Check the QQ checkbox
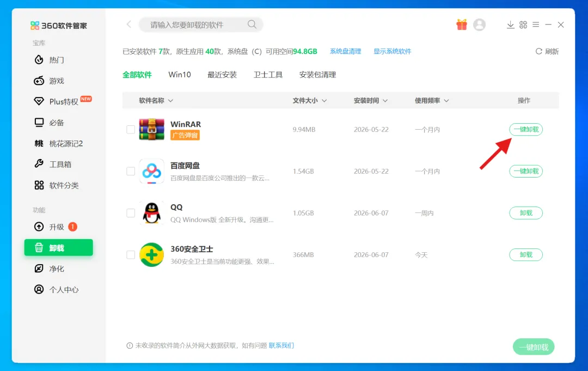 coord(131,212)
